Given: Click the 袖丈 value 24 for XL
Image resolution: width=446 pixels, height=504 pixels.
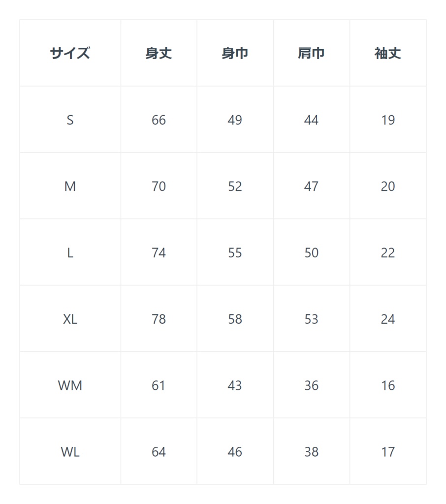Looking at the screenshot, I should (388, 319).
